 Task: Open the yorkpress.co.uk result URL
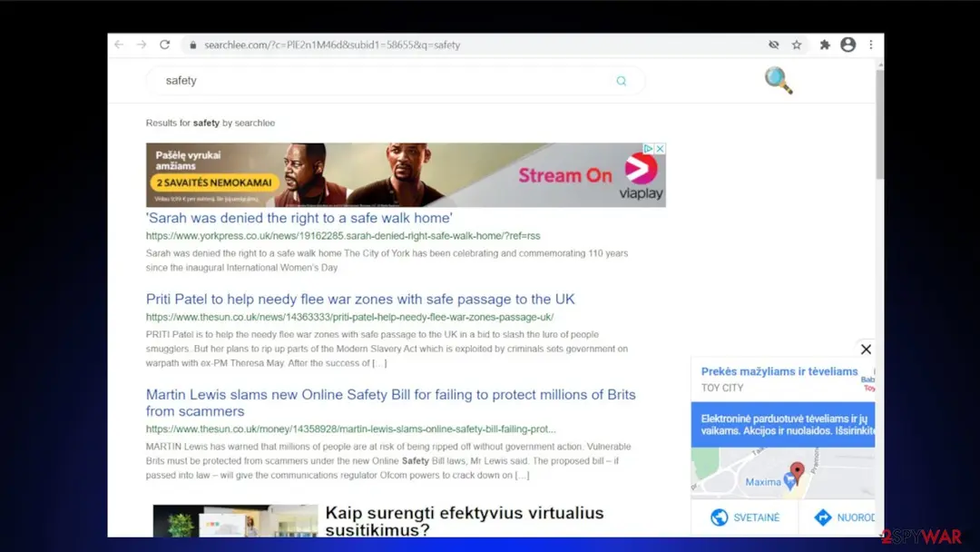coord(342,236)
